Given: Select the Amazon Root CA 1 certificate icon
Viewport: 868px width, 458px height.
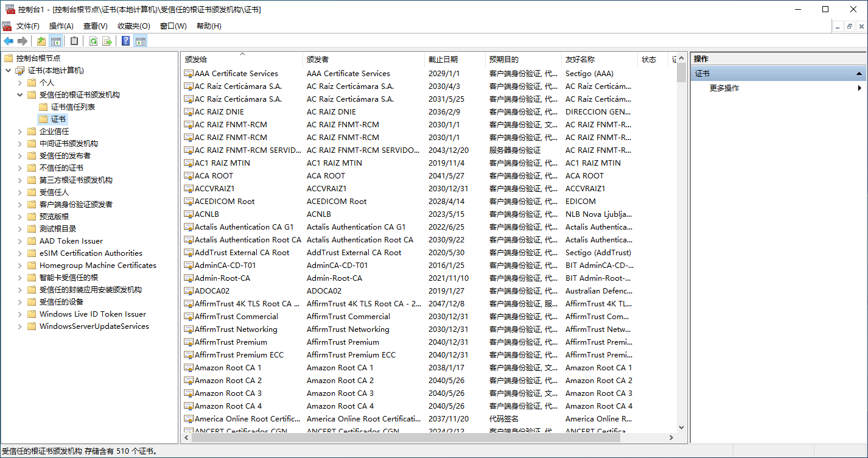Looking at the screenshot, I should click(x=189, y=368).
